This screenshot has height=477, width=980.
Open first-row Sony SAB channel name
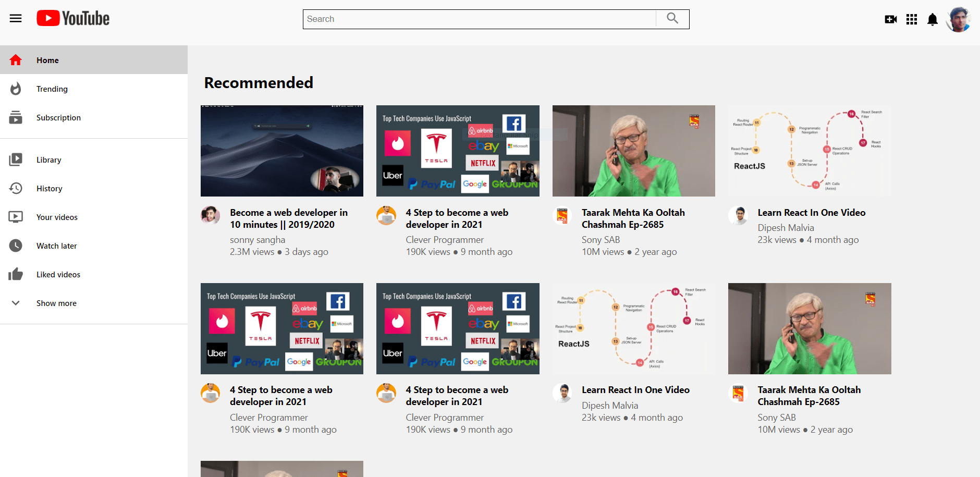(x=601, y=240)
